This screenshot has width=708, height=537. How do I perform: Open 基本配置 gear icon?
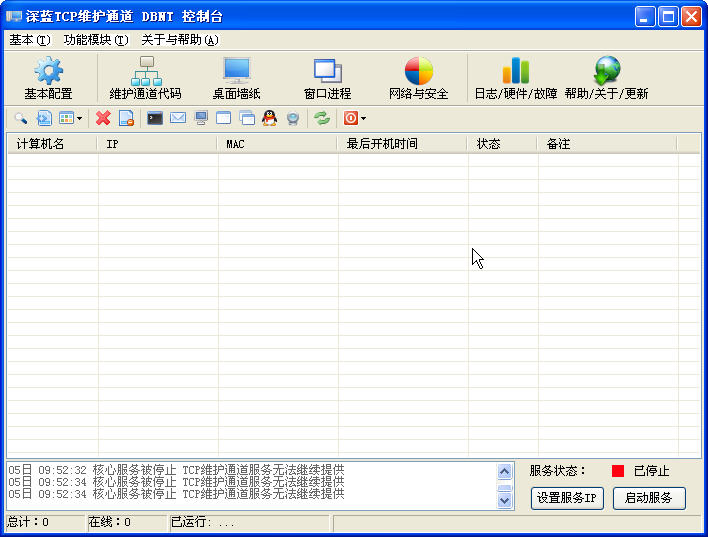click(48, 71)
